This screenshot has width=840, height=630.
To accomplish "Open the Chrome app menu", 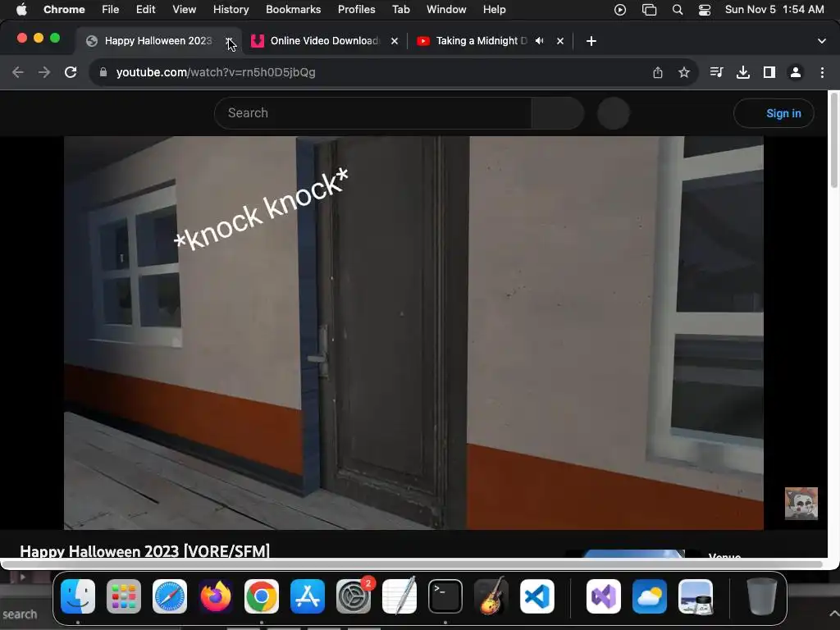I will [64, 9].
